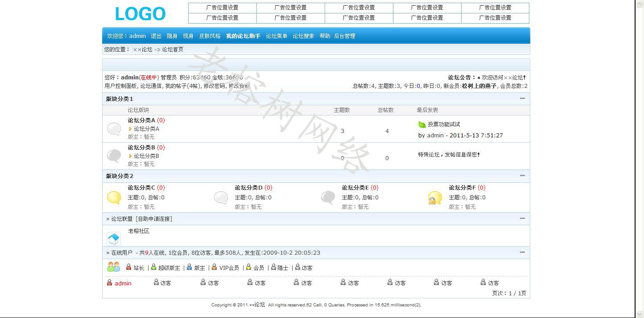
Task: Click the green leaf icon by 投票功能试试
Action: [422, 124]
